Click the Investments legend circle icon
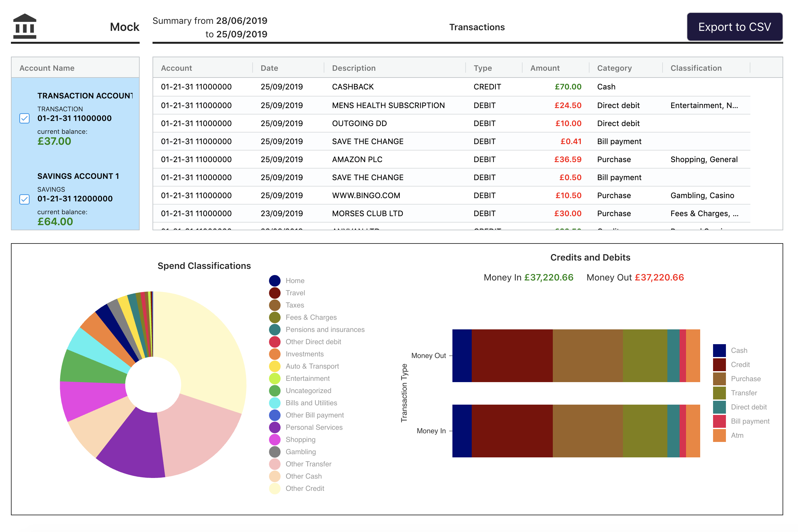This screenshot has width=798, height=532. coord(274,354)
